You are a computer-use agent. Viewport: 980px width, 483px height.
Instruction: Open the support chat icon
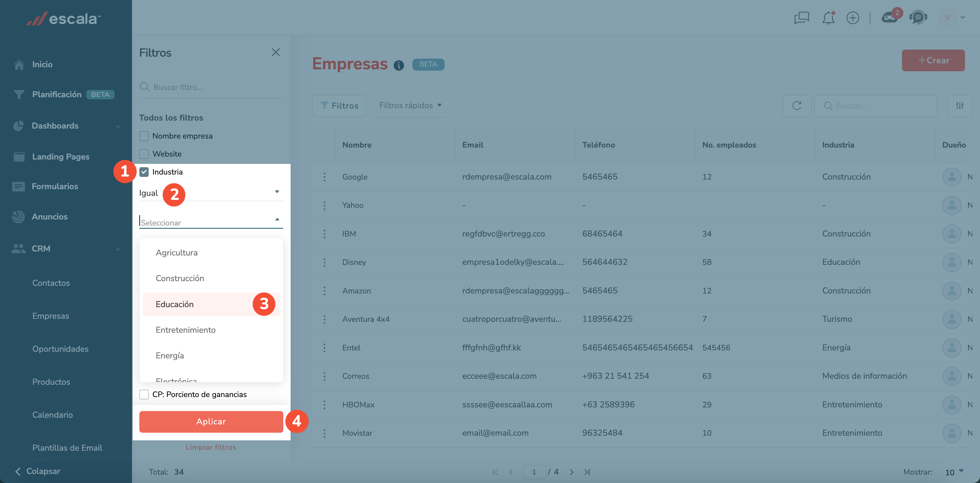(x=918, y=18)
